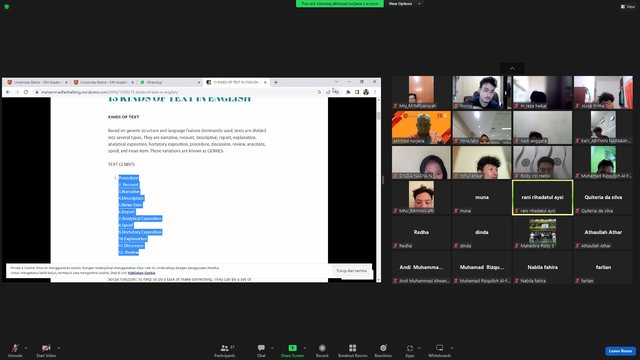
Task: Start recording with Record button
Action: point(322,350)
